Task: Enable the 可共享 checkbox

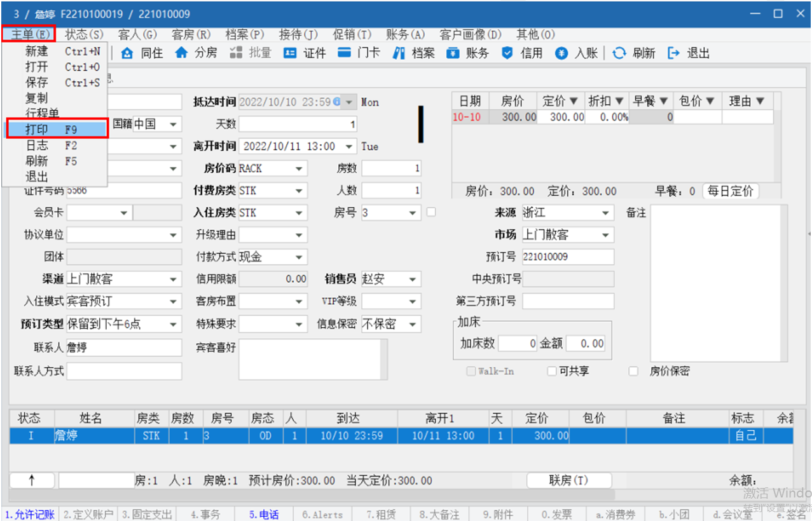Action: tap(552, 371)
